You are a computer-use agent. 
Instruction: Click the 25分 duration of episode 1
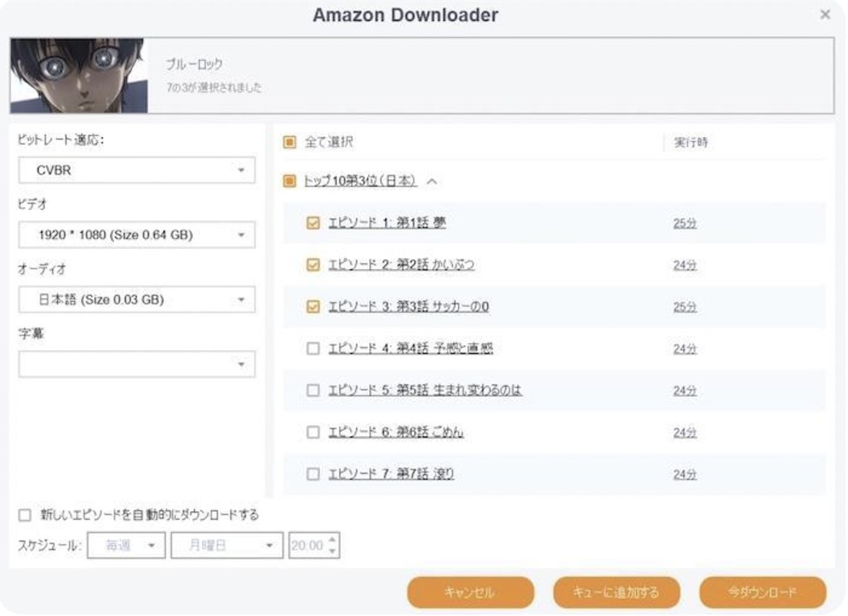685,224
